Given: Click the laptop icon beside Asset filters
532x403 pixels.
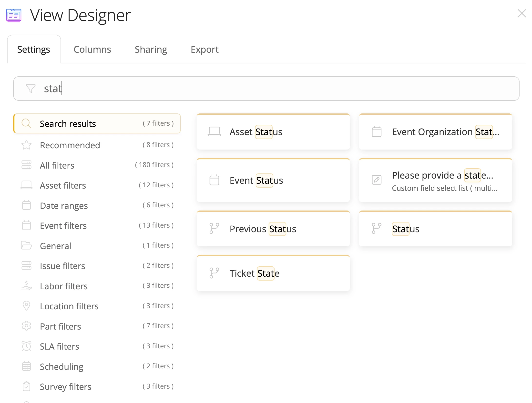Looking at the screenshot, I should (x=26, y=185).
